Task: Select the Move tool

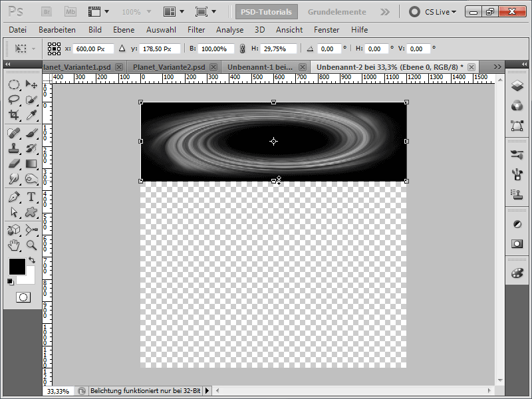Action: (31, 84)
